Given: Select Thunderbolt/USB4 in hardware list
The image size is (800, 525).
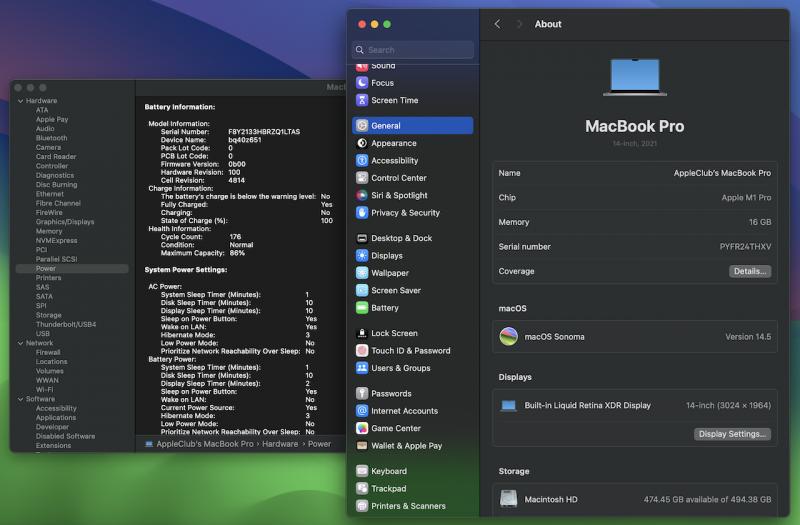Looking at the screenshot, I should (x=66, y=324).
